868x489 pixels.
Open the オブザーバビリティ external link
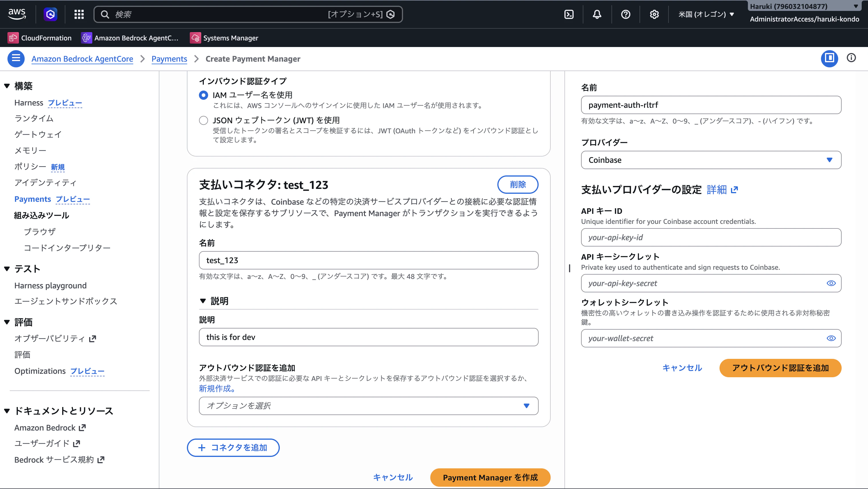[x=55, y=338]
